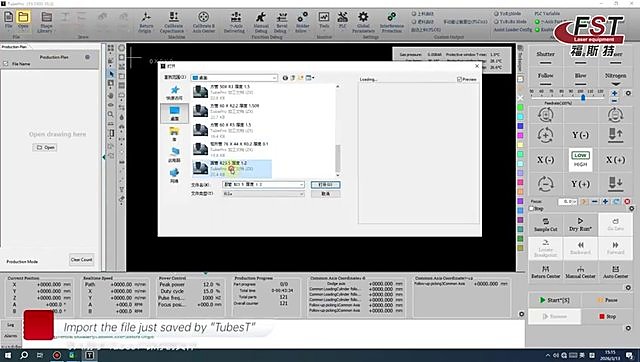
Task: Select quick access star in dialog sidebar
Action: pos(174,93)
